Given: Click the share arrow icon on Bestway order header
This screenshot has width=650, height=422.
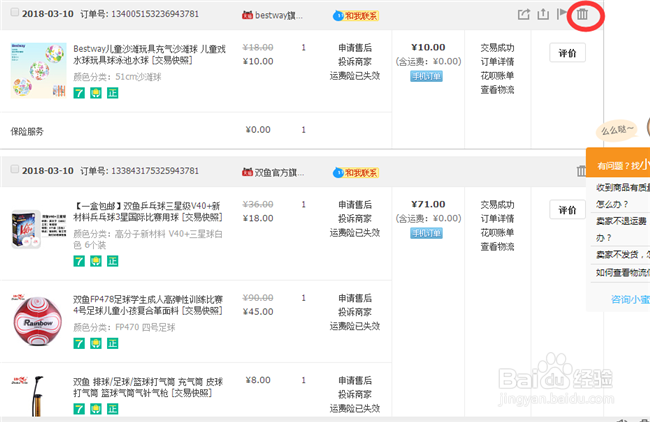Looking at the screenshot, I should (524, 14).
